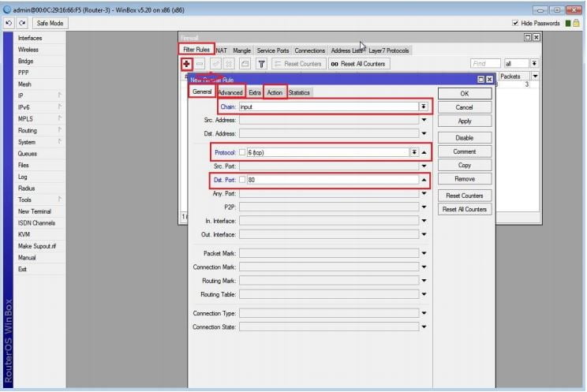The width and height of the screenshot is (587, 392).
Task: Click the red plus add rule icon
Action: pos(186,64)
